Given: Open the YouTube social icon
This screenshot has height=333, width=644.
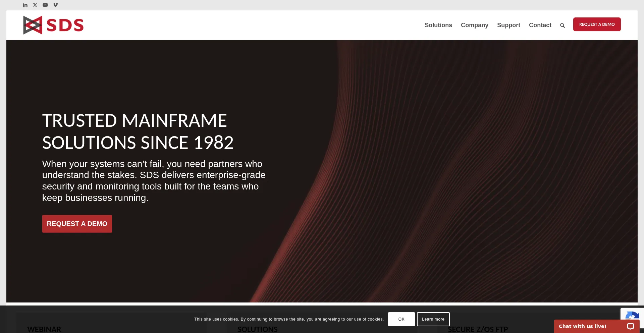Looking at the screenshot, I should tap(45, 5).
